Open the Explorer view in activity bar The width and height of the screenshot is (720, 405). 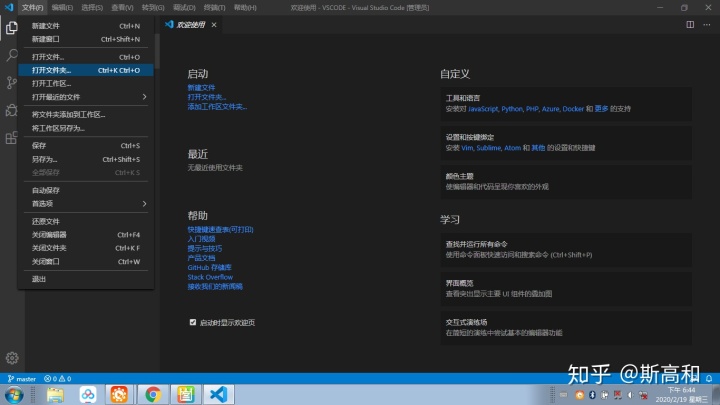11,28
